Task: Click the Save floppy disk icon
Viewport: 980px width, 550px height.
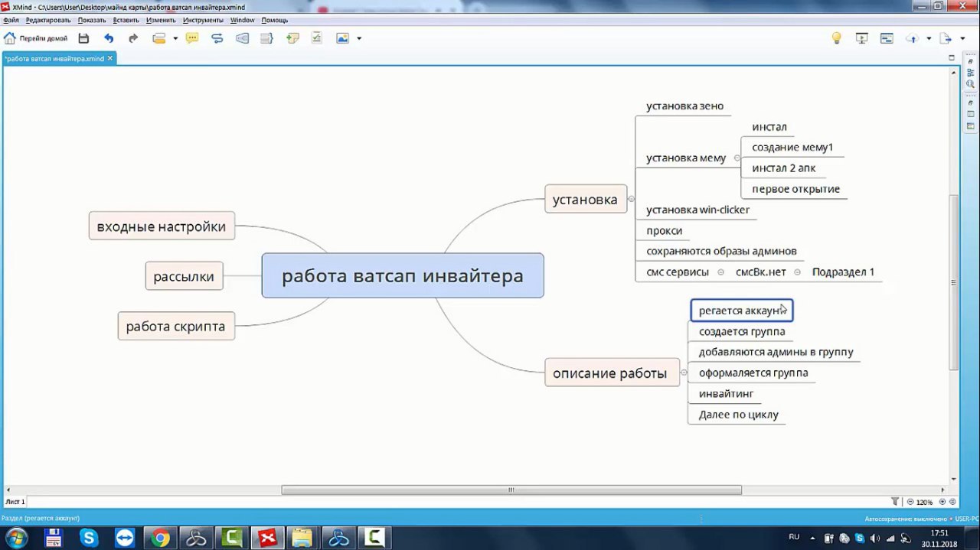Action: click(83, 38)
